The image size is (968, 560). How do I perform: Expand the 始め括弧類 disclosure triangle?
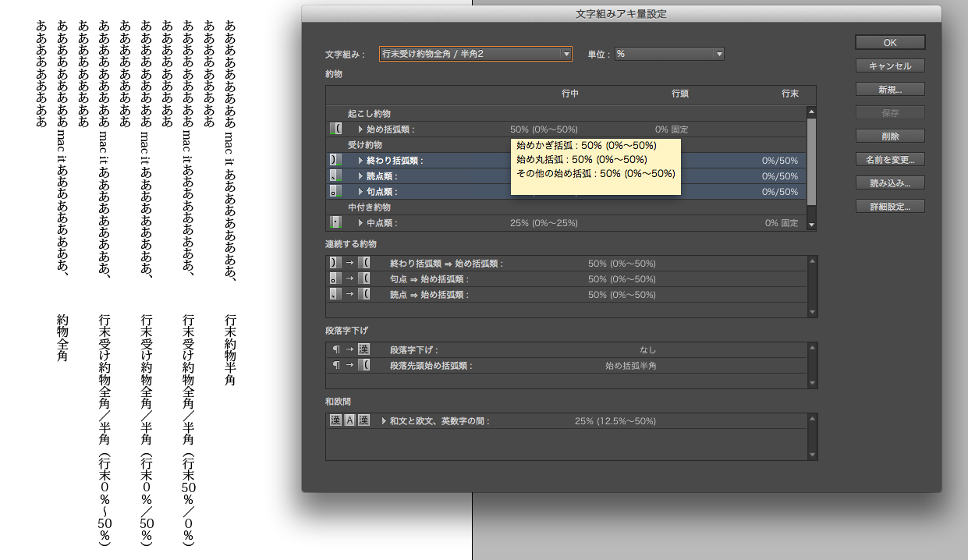coord(360,129)
